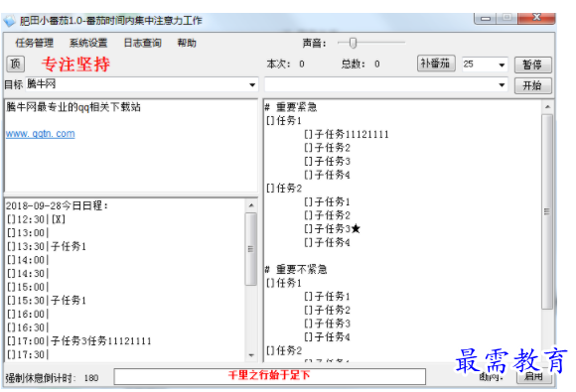
Task: Select 子任务4 under 重要紧急 任务2
Action: 328,242
